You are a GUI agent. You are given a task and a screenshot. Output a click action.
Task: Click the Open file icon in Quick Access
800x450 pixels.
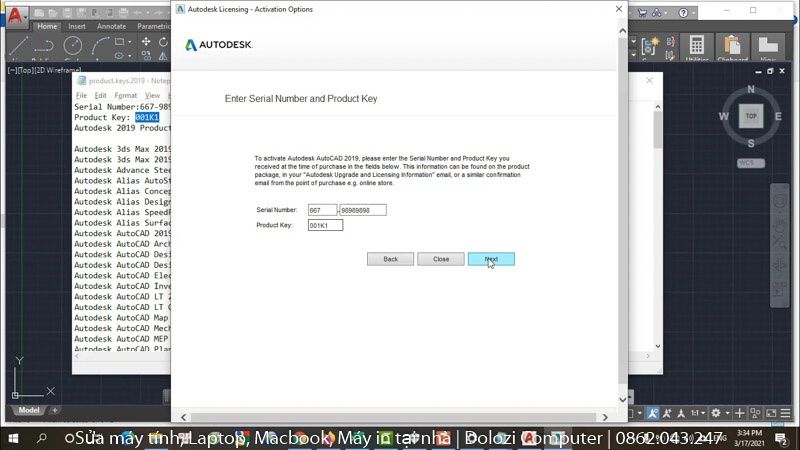[x=53, y=12]
